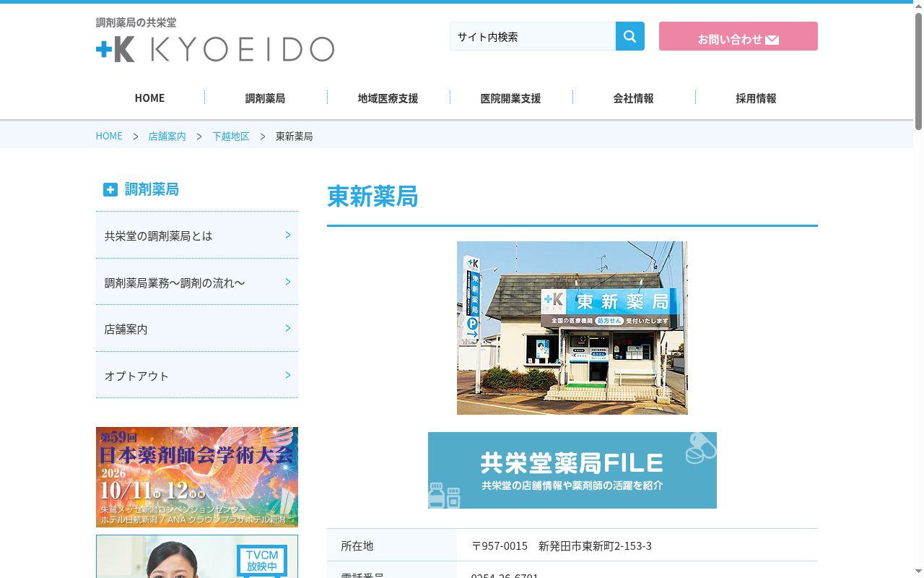Screen dimensions: 924x578
Task: Click the 調剤薬局 sidebar heading text
Action: click(x=152, y=189)
